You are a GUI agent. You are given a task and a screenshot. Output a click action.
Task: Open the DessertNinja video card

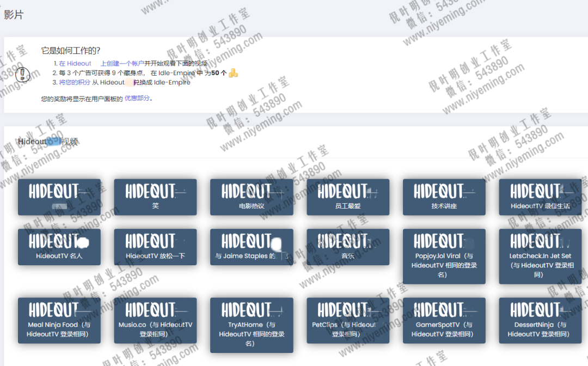[x=541, y=320]
